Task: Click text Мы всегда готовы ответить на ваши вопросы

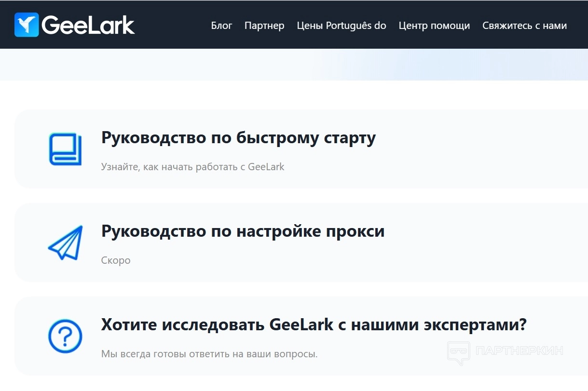Action: click(x=209, y=354)
